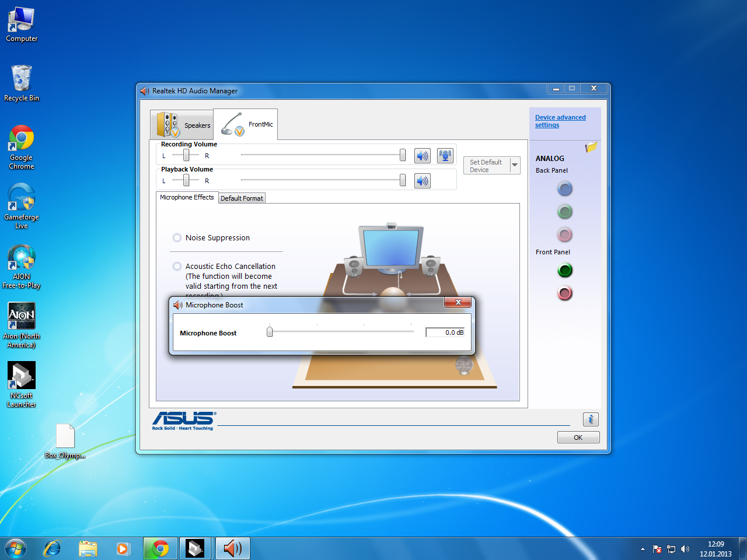Click the system tray volume icon

(685, 549)
